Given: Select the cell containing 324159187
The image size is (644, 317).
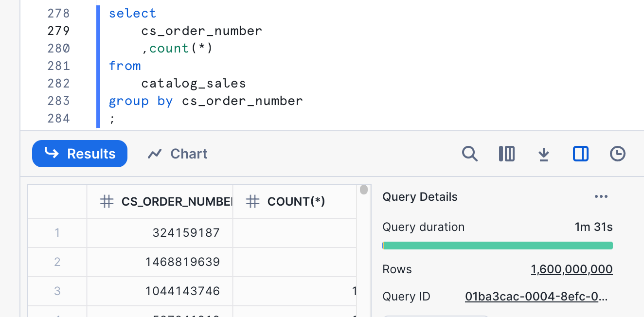Looking at the screenshot, I should 186,233.
